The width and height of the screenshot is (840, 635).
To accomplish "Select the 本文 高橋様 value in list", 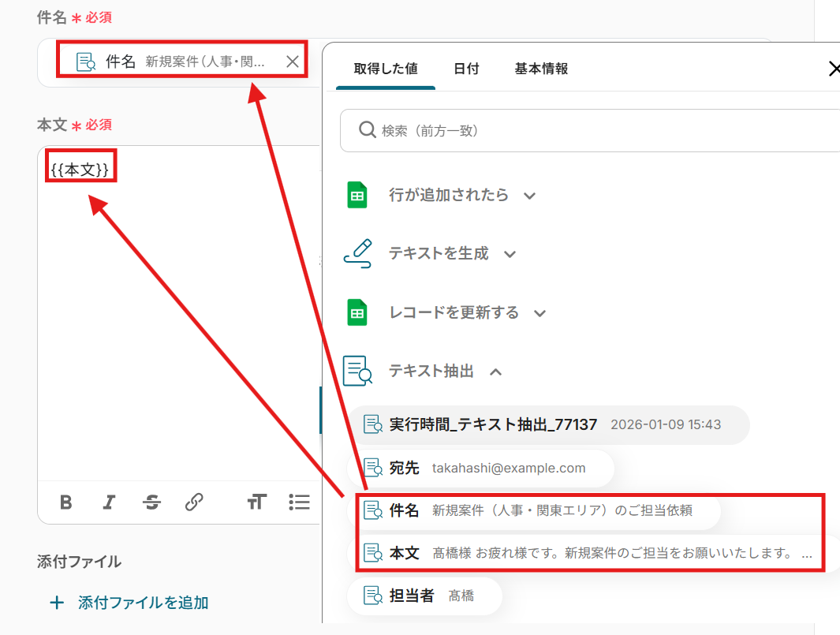I will coord(592,552).
